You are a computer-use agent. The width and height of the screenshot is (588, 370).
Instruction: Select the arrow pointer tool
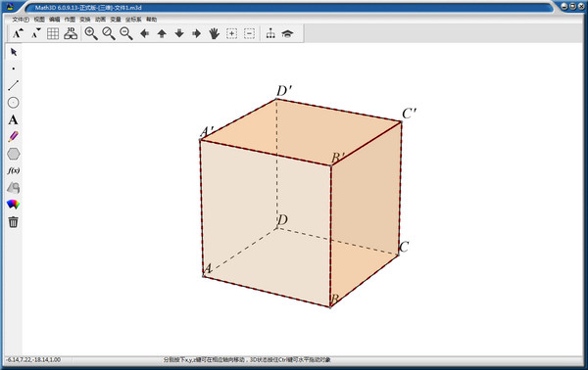click(x=14, y=52)
